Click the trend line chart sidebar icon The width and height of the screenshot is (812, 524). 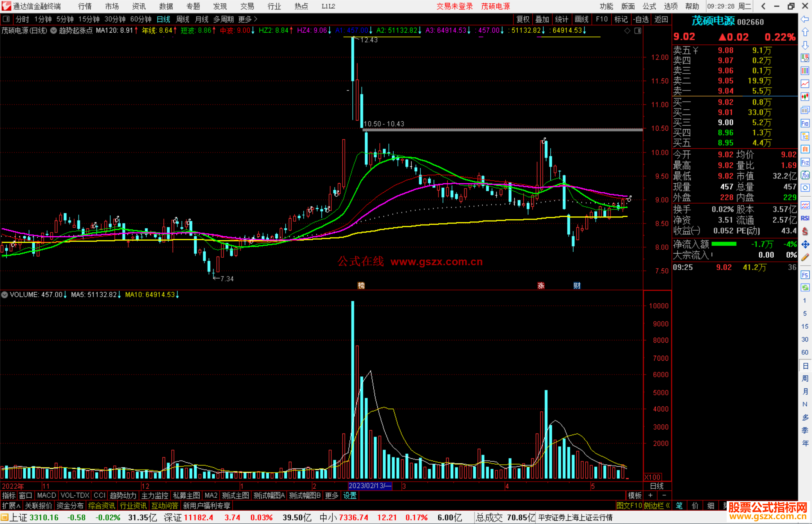[805, 83]
